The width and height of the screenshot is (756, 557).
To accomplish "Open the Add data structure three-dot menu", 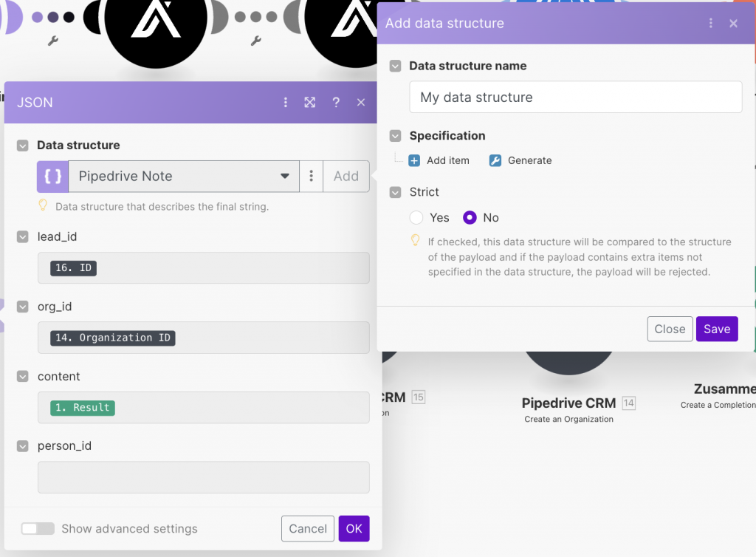I will (x=711, y=24).
